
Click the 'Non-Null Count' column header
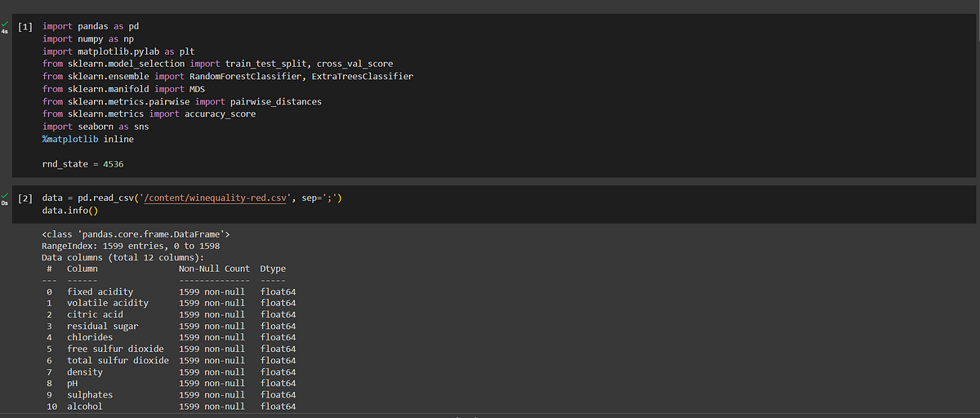pyautogui.click(x=214, y=269)
